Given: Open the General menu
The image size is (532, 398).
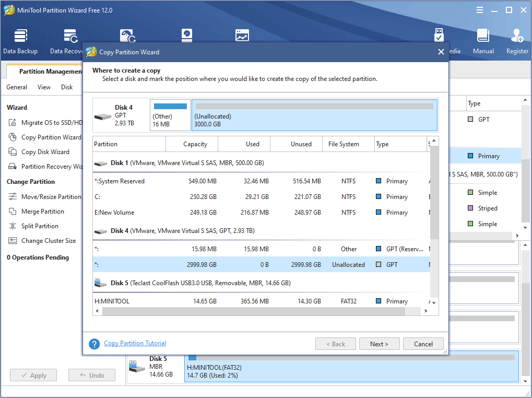Looking at the screenshot, I should coord(17,87).
